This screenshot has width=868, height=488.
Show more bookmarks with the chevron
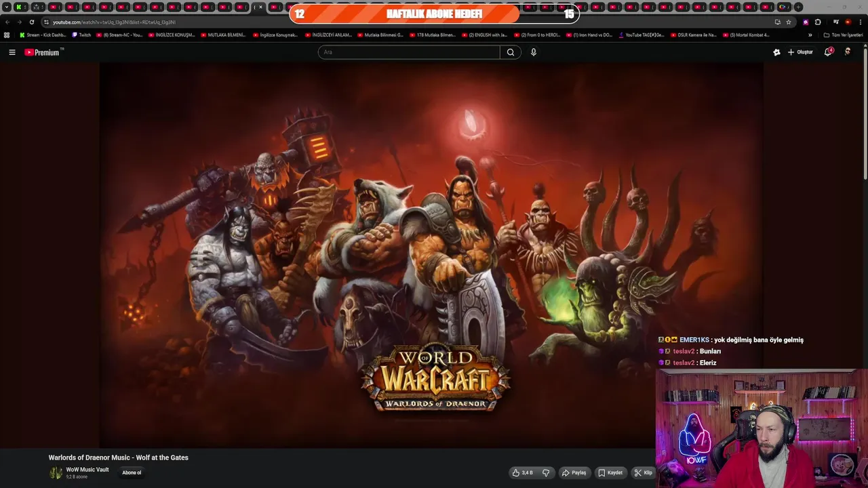tap(810, 35)
